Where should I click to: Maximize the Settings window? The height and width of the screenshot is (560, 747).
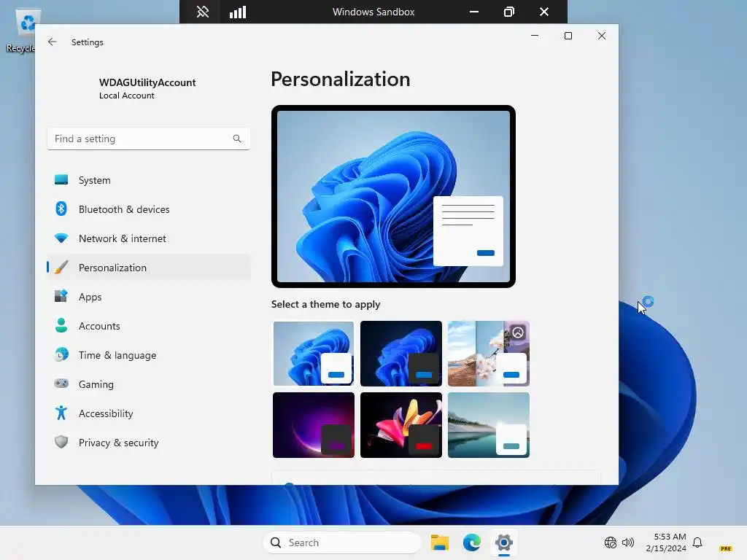[x=568, y=36]
